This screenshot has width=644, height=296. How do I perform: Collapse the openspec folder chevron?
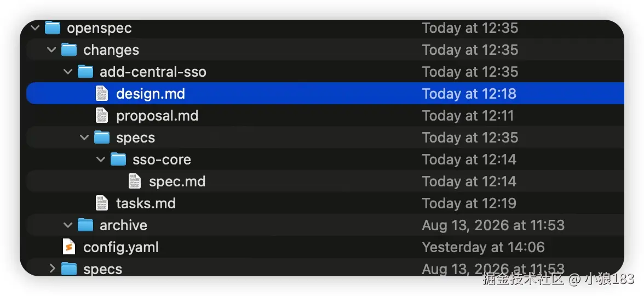35,28
